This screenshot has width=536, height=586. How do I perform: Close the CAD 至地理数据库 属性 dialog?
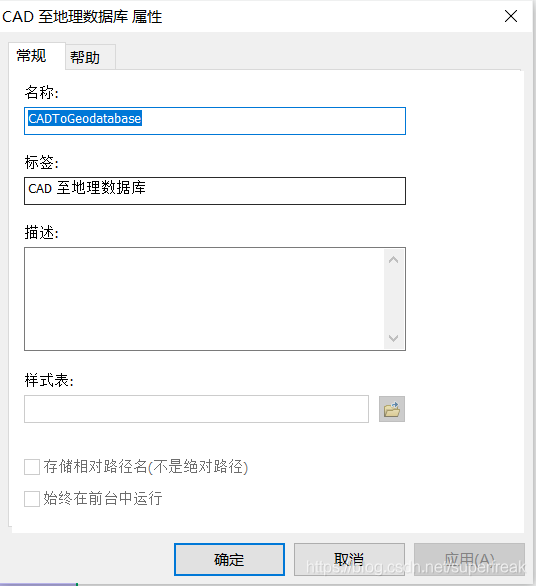[x=511, y=16]
